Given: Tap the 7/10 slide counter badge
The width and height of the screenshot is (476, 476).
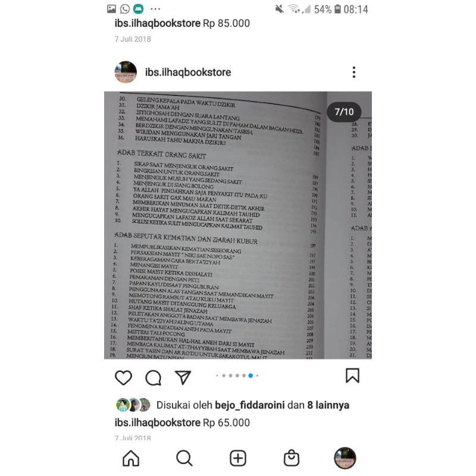Looking at the screenshot, I should point(345,112).
